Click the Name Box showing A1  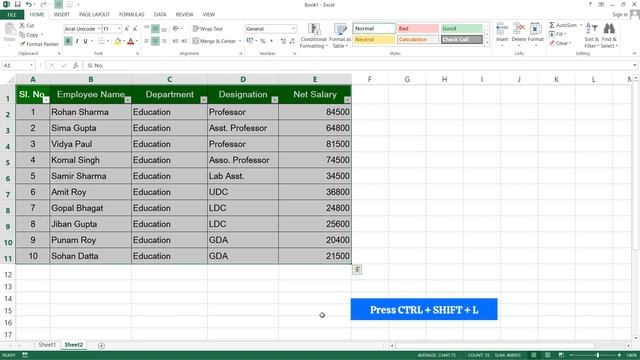coord(18,65)
